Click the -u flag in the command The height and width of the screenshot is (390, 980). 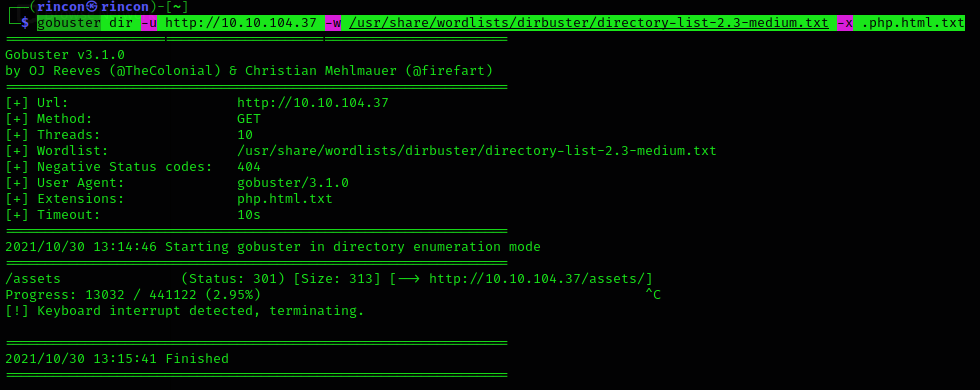[149, 23]
